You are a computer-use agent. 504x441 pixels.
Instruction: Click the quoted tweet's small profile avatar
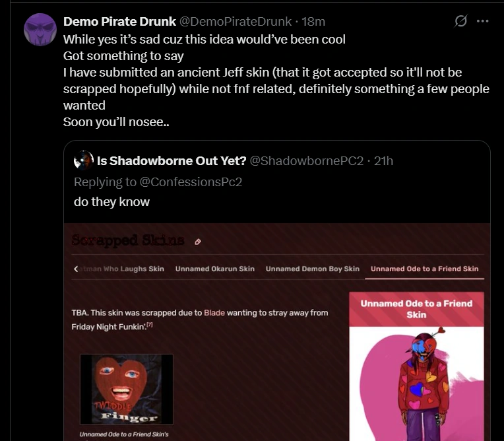[x=84, y=160]
